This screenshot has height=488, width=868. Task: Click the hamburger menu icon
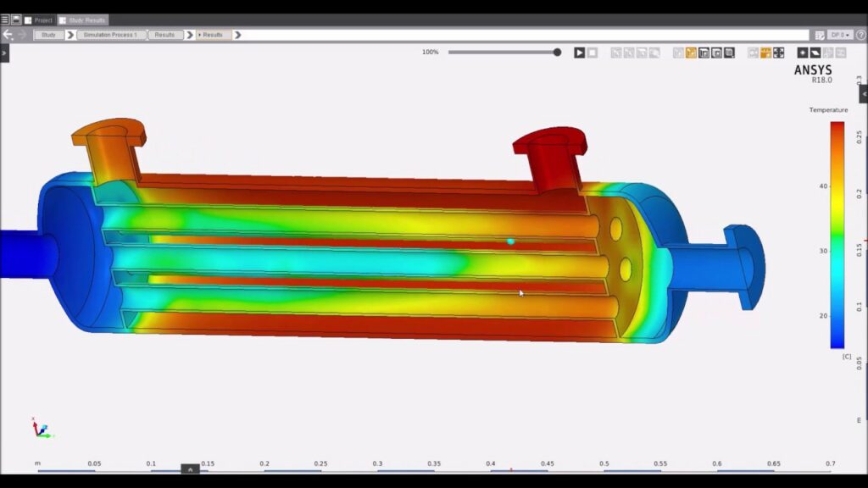(5, 19)
